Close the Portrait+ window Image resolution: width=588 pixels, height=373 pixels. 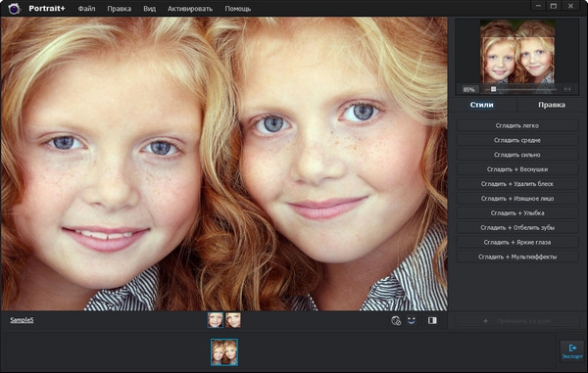(x=570, y=6)
